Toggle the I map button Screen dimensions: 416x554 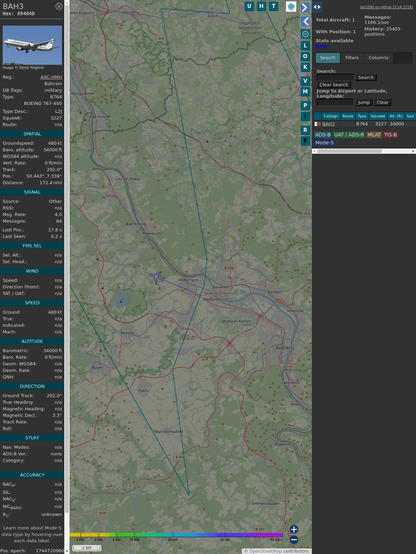pyautogui.click(x=305, y=116)
